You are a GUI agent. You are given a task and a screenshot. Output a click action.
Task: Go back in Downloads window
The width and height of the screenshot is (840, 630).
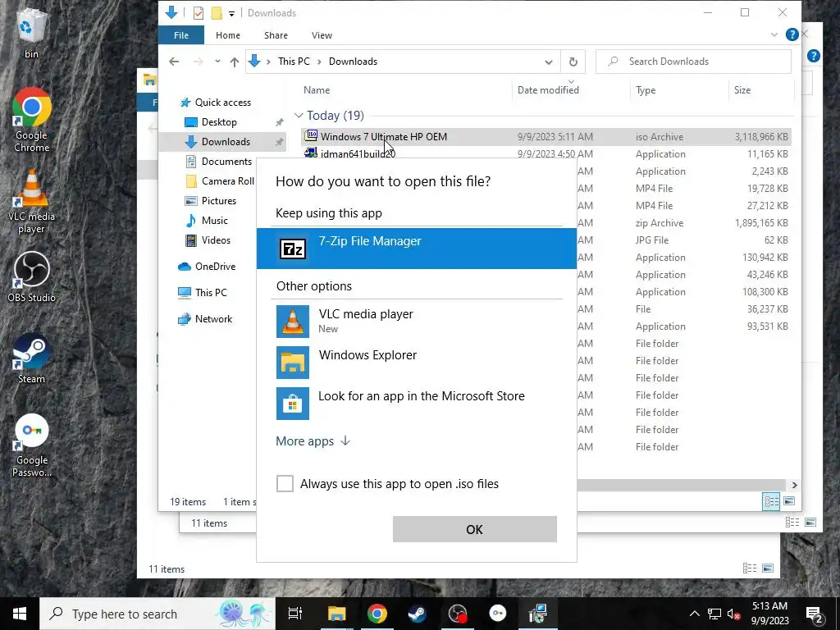(x=174, y=62)
